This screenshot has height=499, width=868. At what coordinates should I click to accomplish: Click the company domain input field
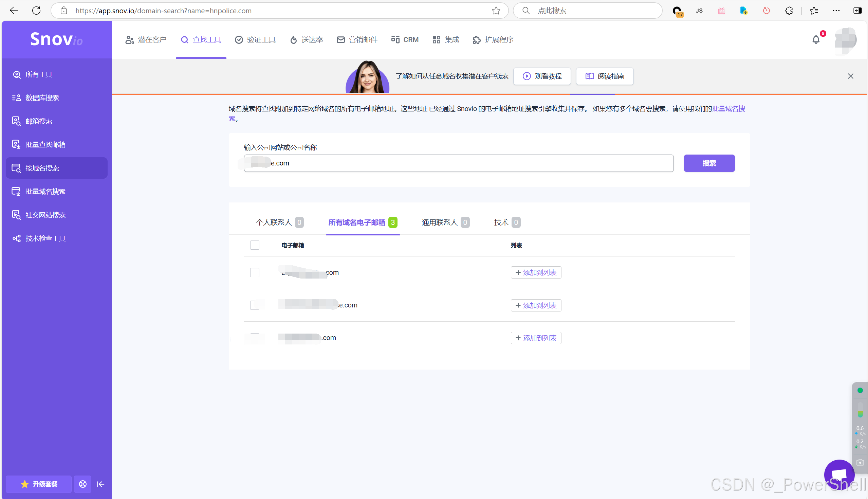[x=459, y=163]
